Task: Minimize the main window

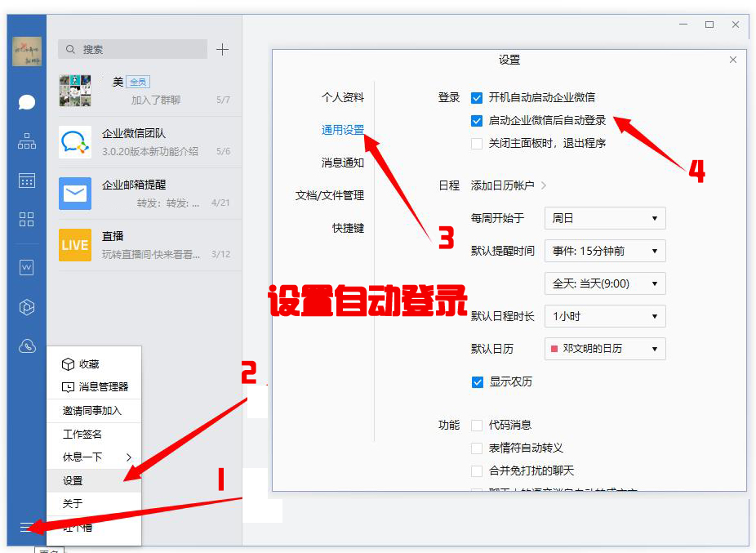Action: pyautogui.click(x=683, y=25)
